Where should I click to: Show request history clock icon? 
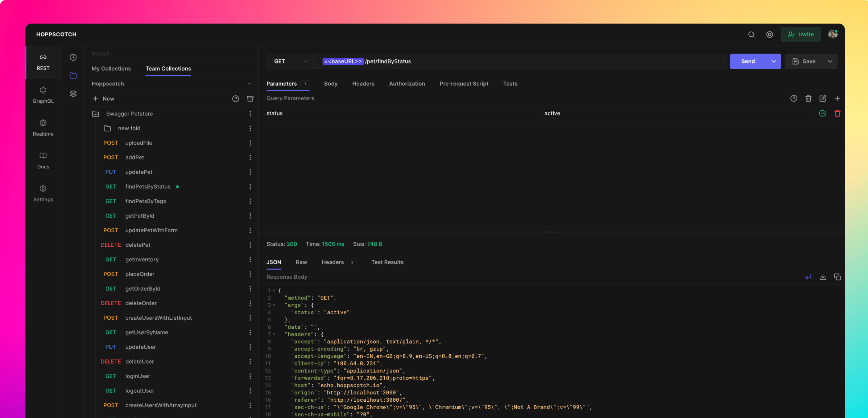click(x=73, y=57)
